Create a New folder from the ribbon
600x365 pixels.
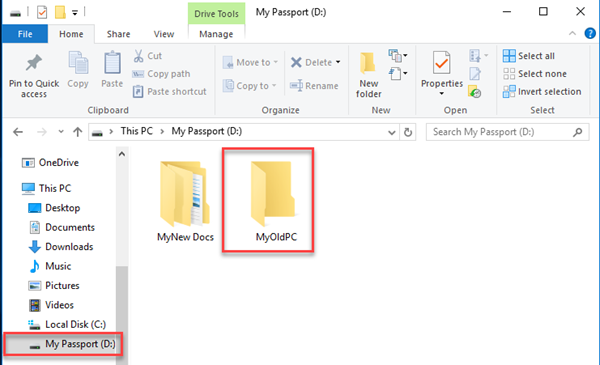pyautogui.click(x=368, y=74)
